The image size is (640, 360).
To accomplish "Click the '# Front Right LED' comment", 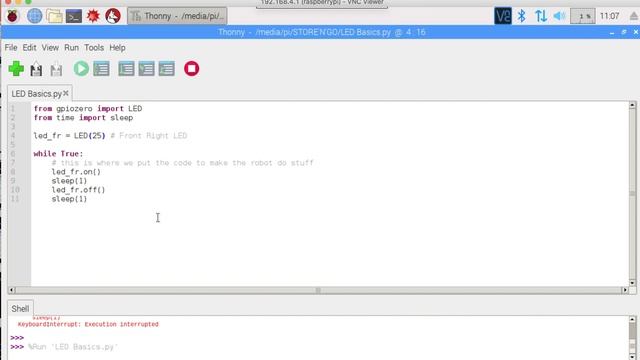I will pos(149,136).
